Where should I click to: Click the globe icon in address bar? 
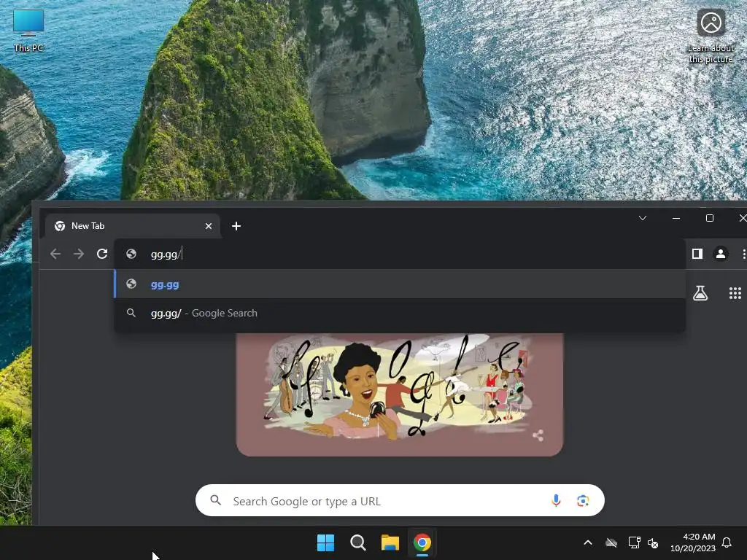pyautogui.click(x=131, y=254)
